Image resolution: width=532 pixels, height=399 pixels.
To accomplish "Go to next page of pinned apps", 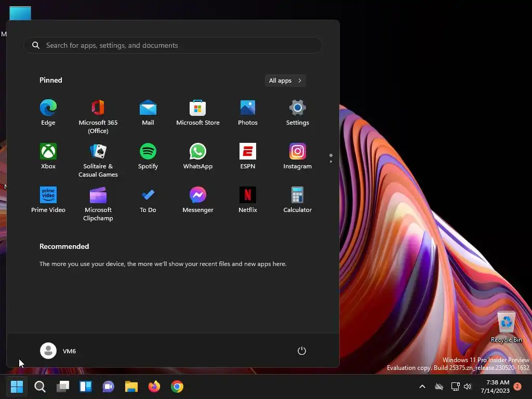I will click(331, 162).
